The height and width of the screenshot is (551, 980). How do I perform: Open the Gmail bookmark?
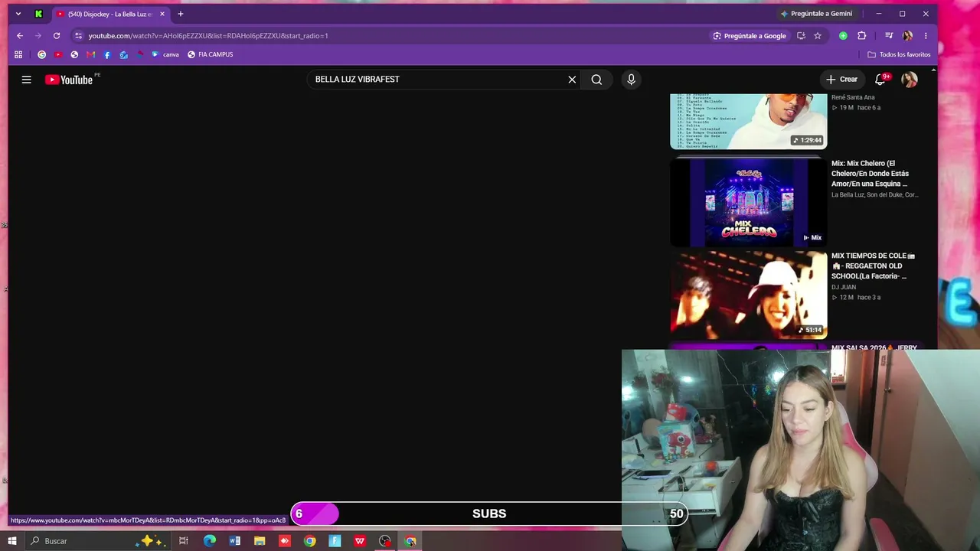click(90, 55)
